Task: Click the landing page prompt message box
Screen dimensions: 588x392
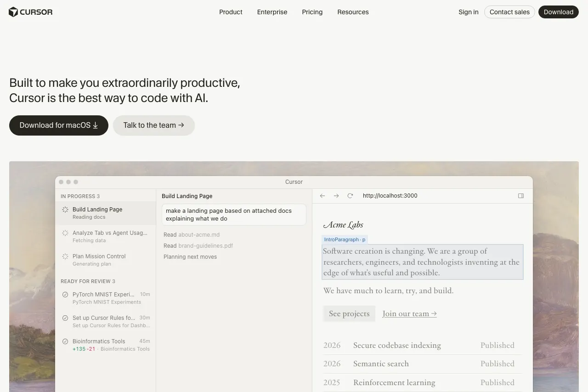Action: [234, 215]
